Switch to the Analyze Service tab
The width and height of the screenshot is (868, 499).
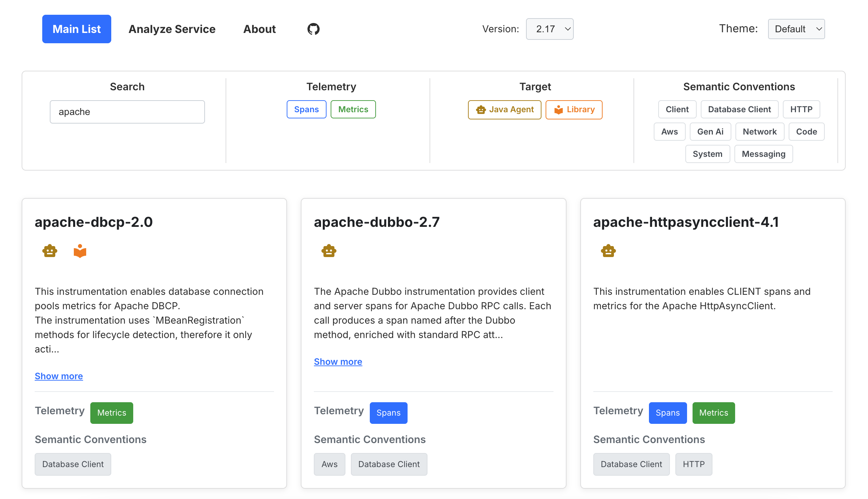[172, 29]
